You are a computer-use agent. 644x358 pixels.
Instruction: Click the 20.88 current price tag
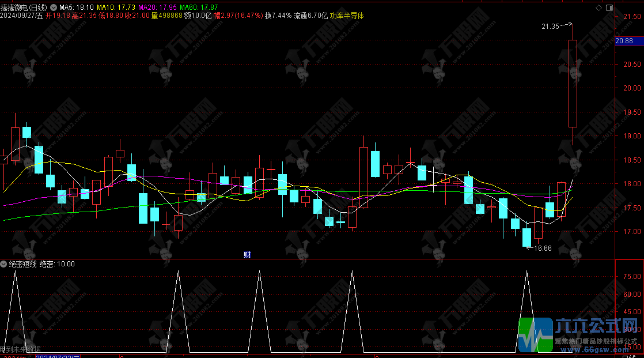(x=624, y=41)
